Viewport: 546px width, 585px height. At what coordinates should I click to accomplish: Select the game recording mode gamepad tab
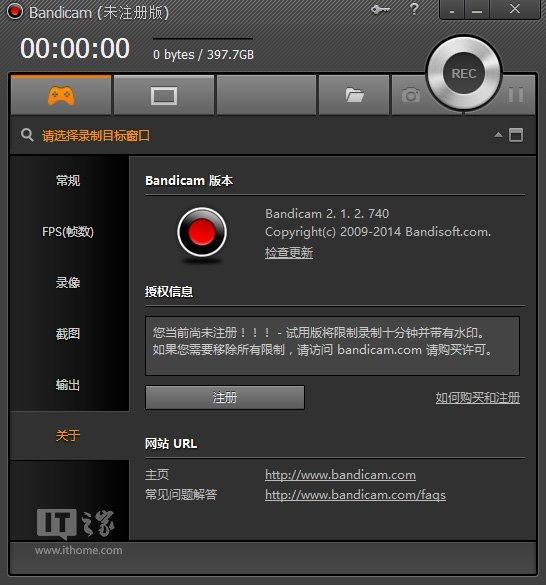[x=61, y=96]
